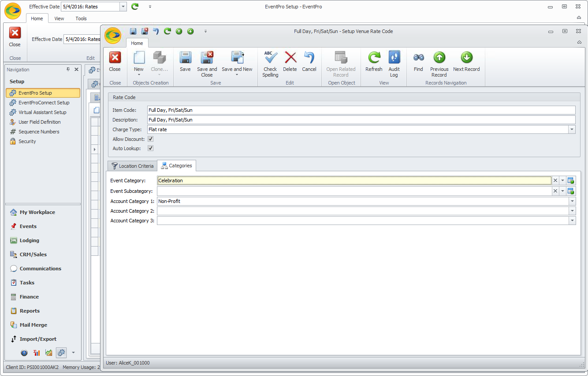Select the Categories tab

176,166
